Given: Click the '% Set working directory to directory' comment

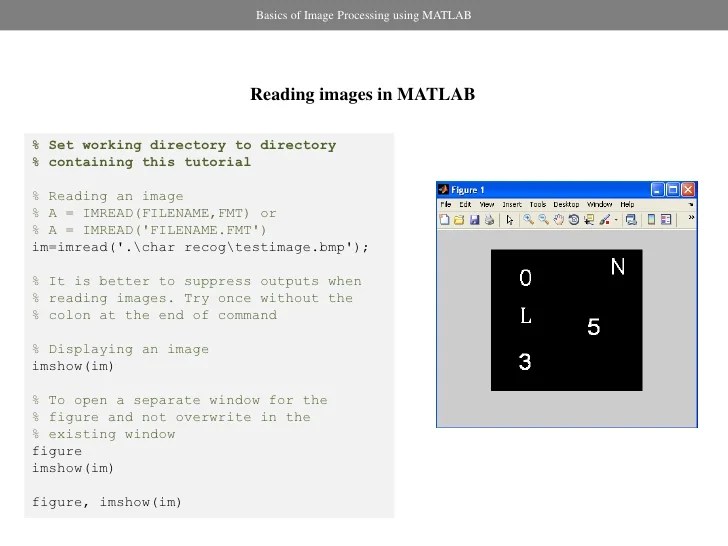Looking at the screenshot, I should [184, 145].
